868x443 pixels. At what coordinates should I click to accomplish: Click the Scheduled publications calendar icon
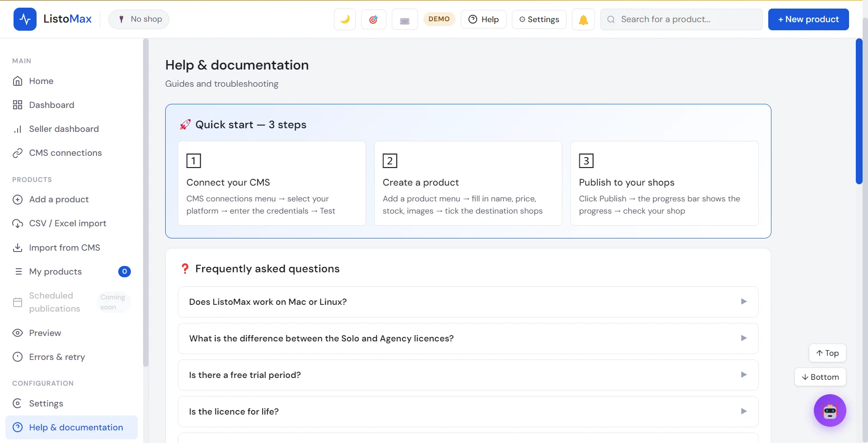pyautogui.click(x=18, y=302)
